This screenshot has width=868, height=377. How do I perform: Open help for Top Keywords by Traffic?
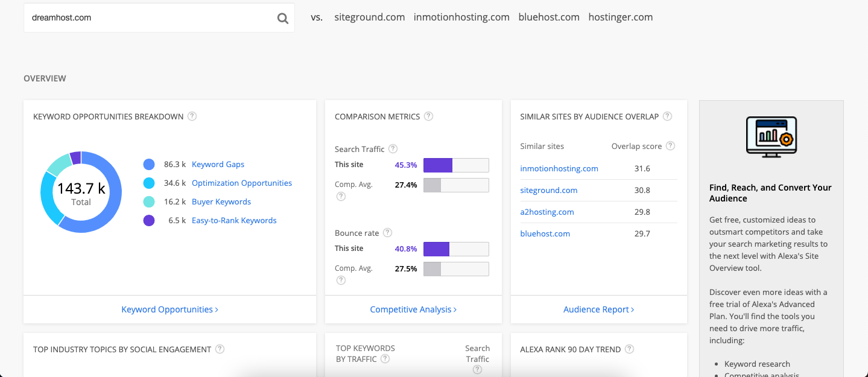[385, 359]
